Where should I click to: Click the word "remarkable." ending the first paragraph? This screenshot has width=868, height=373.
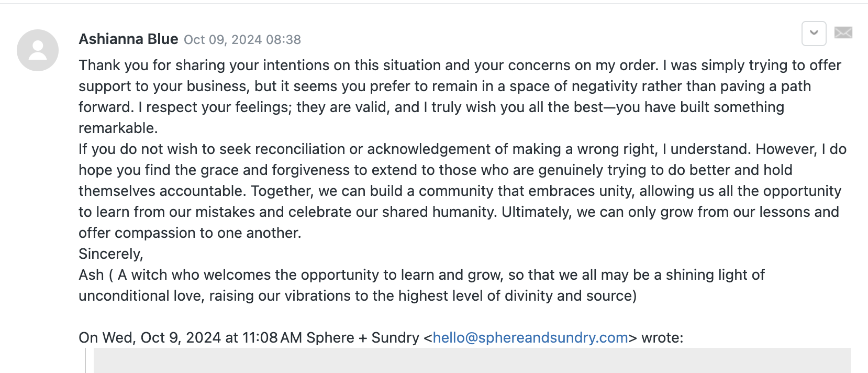[118, 128]
